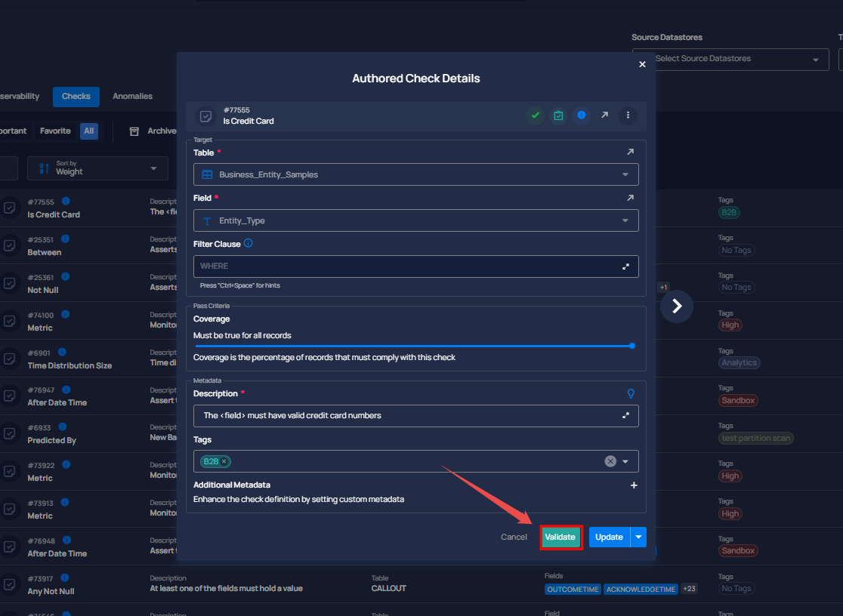Click info icon beside check #74100
Viewport: 843px width, 616px height.
tap(65, 314)
